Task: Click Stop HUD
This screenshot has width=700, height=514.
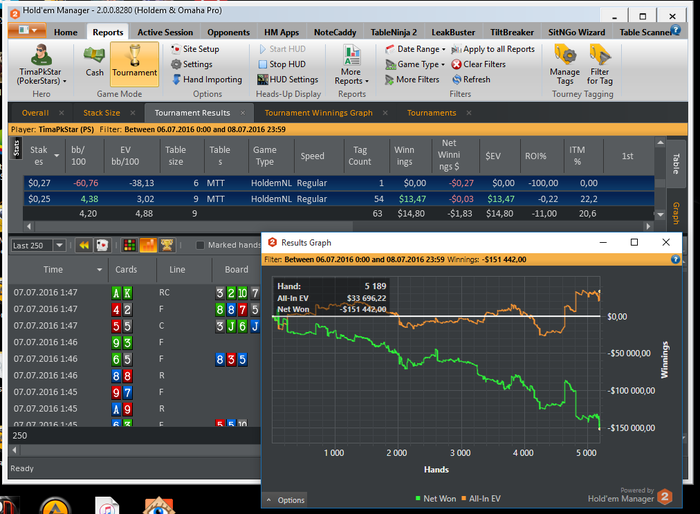Action: (x=282, y=64)
